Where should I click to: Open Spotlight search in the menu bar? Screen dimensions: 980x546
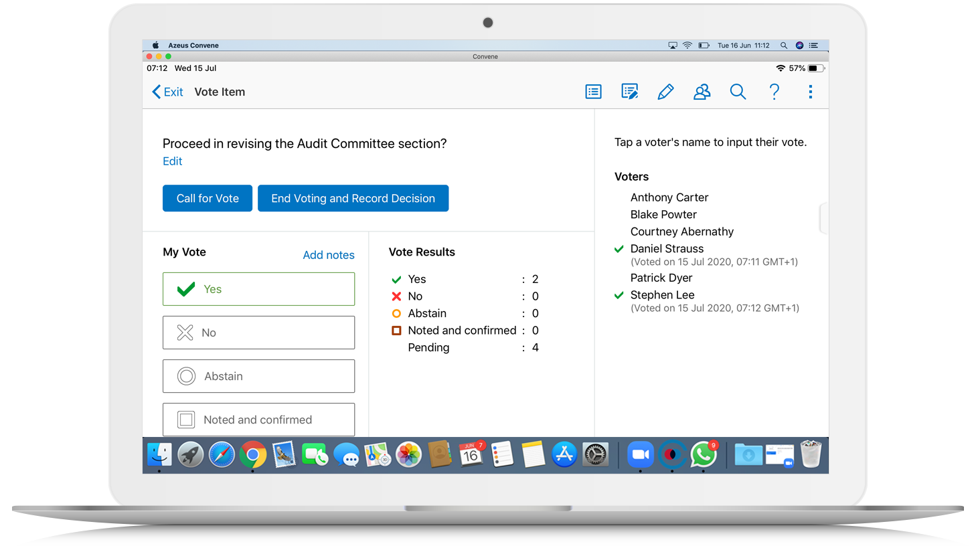(784, 45)
